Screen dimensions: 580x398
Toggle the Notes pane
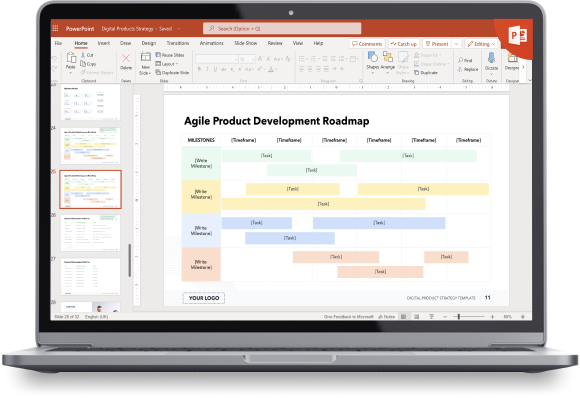click(x=387, y=317)
